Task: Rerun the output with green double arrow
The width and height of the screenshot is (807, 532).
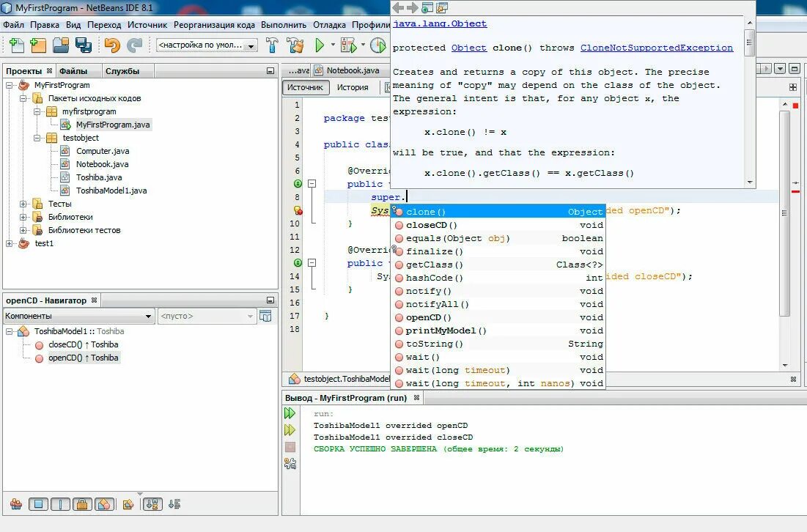Action: (x=290, y=413)
